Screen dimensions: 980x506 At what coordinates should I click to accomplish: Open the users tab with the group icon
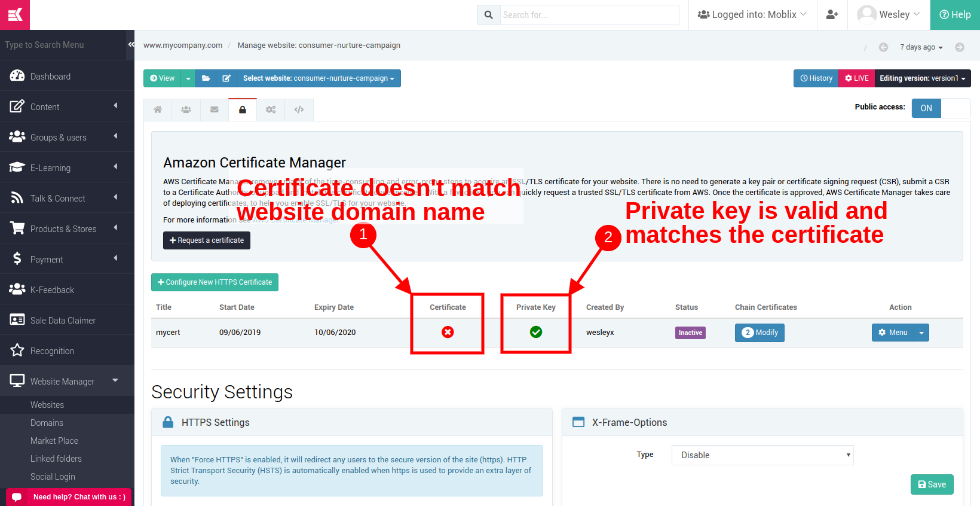click(186, 109)
